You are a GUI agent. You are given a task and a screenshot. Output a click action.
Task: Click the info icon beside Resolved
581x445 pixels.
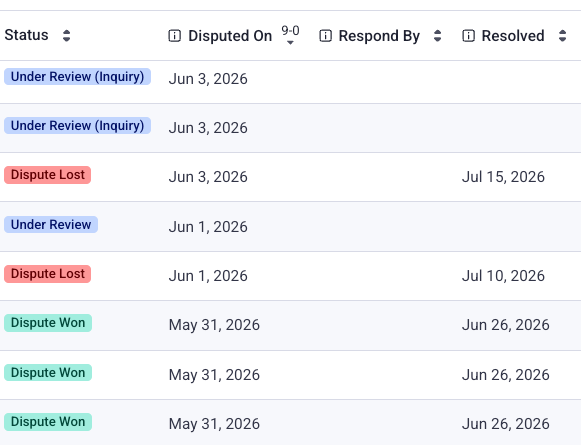coord(468,36)
